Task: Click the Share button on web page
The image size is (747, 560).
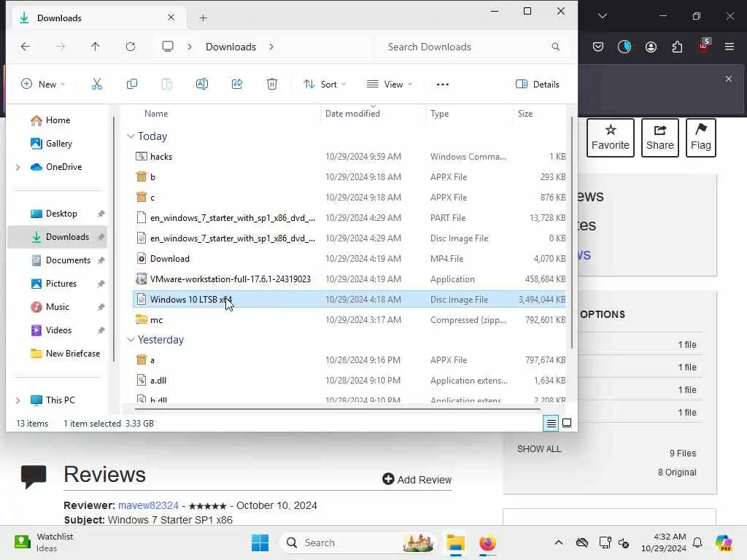Action: click(x=659, y=138)
